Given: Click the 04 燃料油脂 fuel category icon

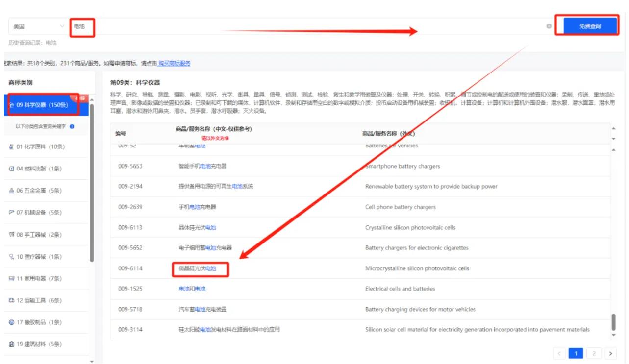Looking at the screenshot, I should [x=11, y=169].
